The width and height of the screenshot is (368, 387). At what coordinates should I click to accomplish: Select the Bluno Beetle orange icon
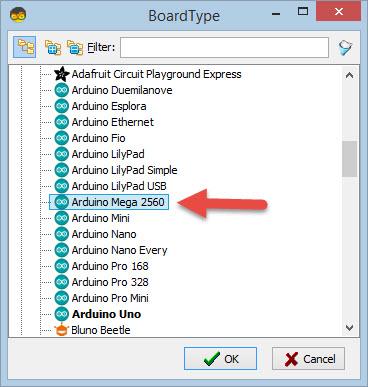(x=62, y=330)
